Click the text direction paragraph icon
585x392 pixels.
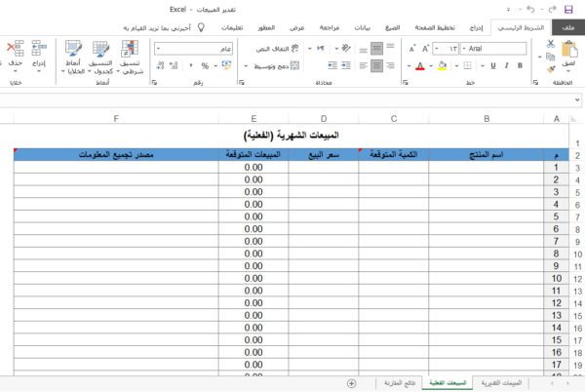click(x=321, y=48)
